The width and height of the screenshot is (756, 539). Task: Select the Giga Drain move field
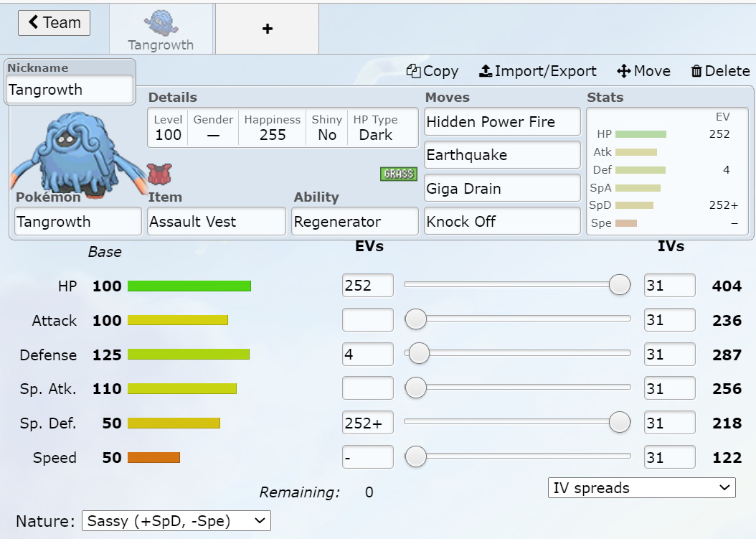coord(502,188)
